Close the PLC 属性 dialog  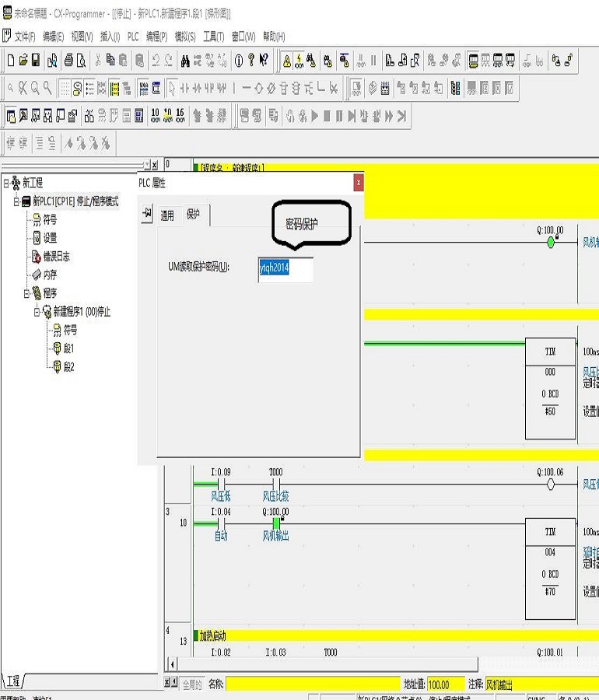(x=358, y=183)
